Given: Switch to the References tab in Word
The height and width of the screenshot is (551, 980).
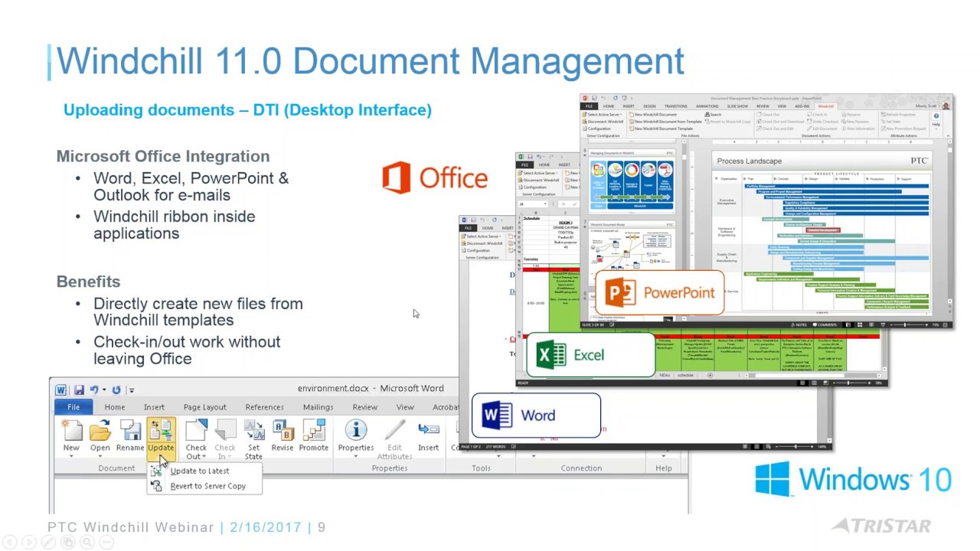Looking at the screenshot, I should point(264,407).
